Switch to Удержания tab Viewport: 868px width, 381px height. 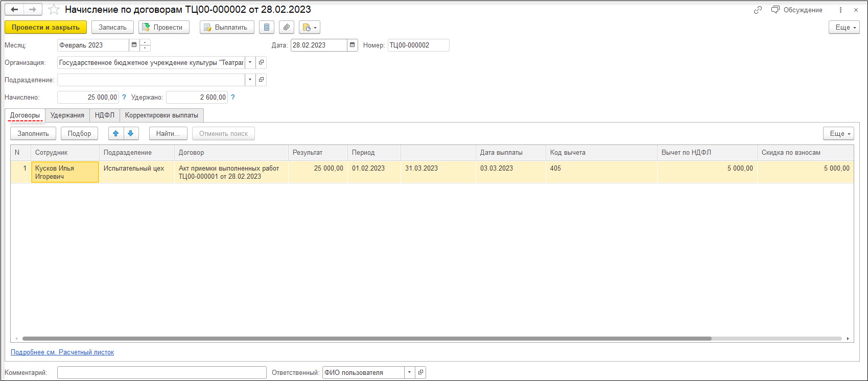[x=67, y=115]
